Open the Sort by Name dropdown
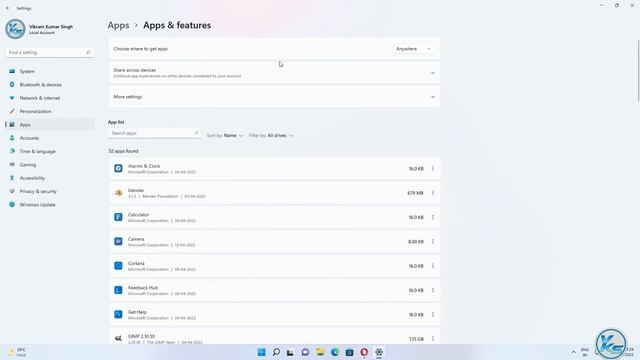 coord(225,135)
